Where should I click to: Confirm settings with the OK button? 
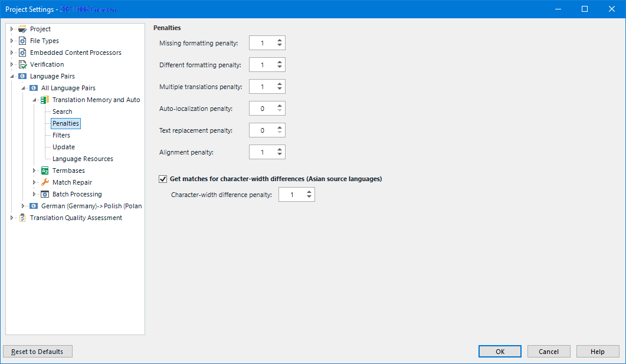coord(500,351)
